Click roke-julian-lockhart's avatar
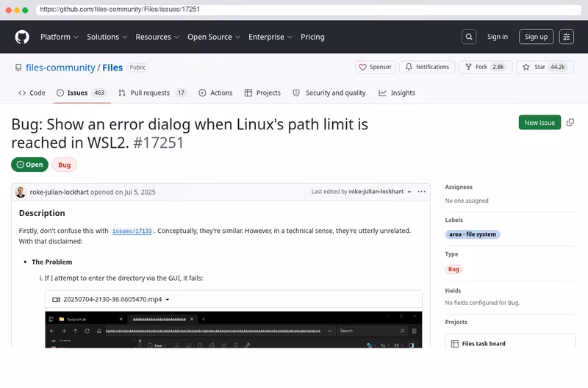Screen dimensions: 588x388 click(x=21, y=192)
